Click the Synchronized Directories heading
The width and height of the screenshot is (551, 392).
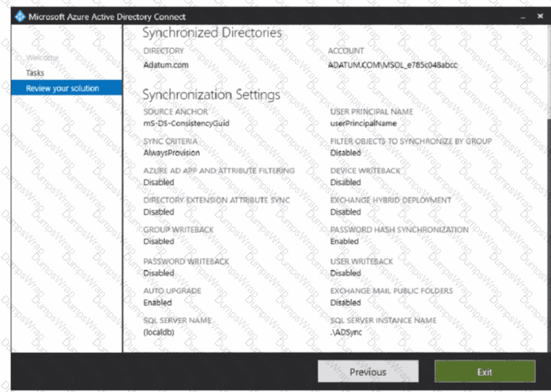[x=212, y=33]
